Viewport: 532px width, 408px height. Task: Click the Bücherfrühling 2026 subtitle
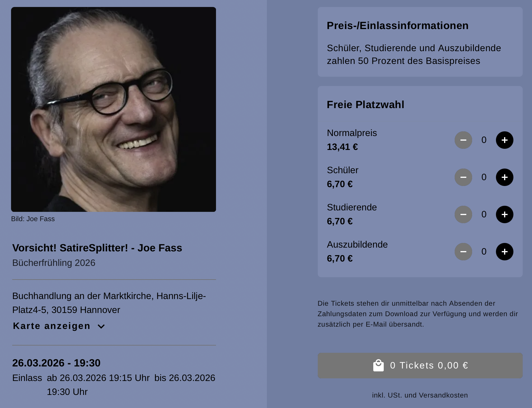[x=54, y=263]
